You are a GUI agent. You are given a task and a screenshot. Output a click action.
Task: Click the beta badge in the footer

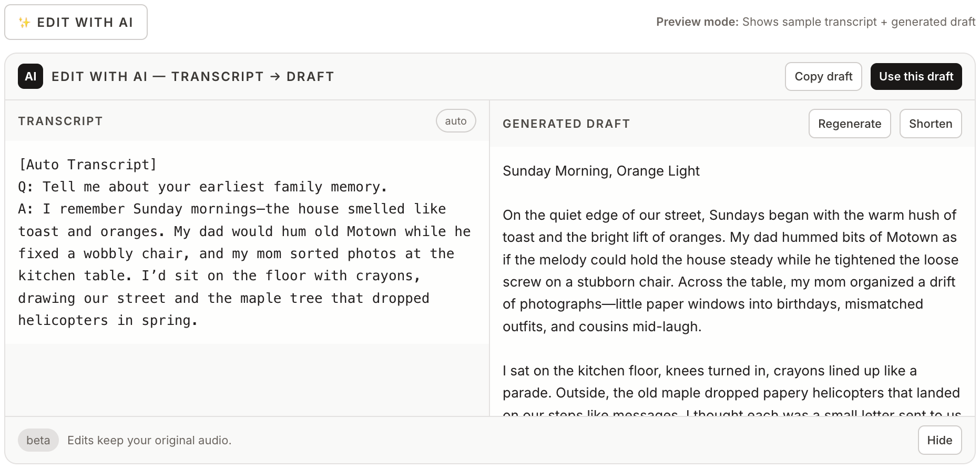38,440
